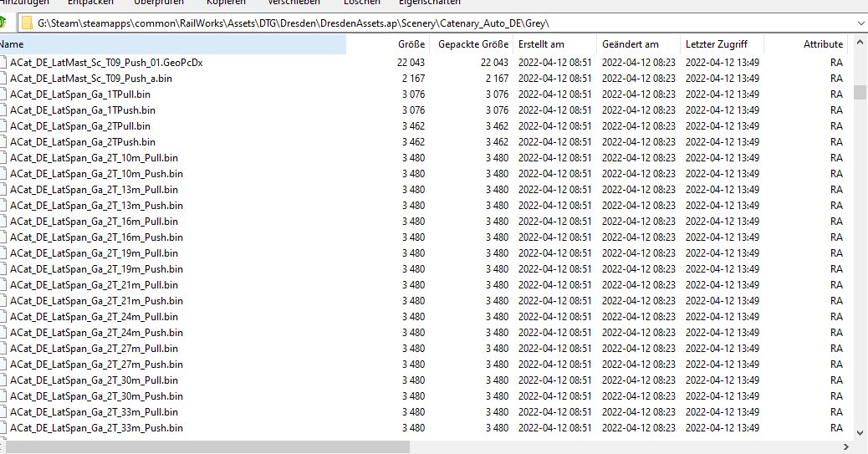Select file ACat_DE_LatSpan_Ga_2TPull.bin
Image resolution: width=868 pixels, height=454 pixels.
click(80, 126)
